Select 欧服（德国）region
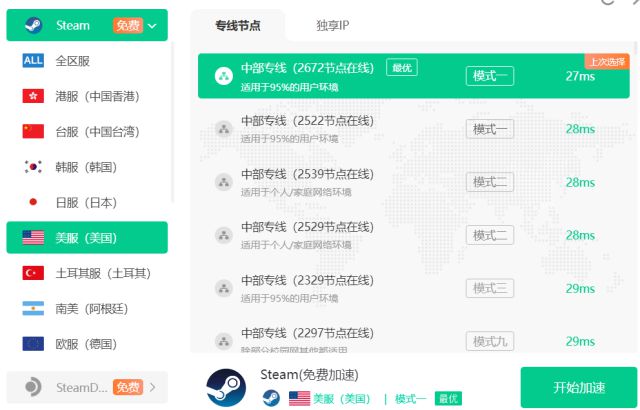640x410 pixels. [87, 344]
